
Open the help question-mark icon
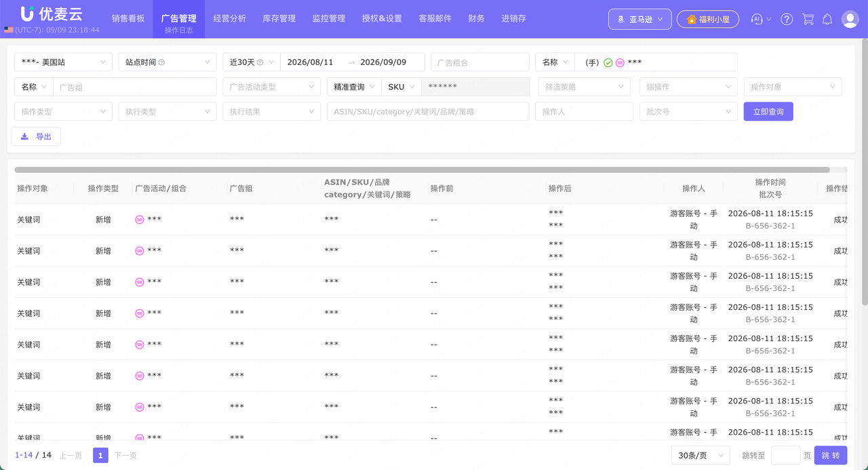787,19
